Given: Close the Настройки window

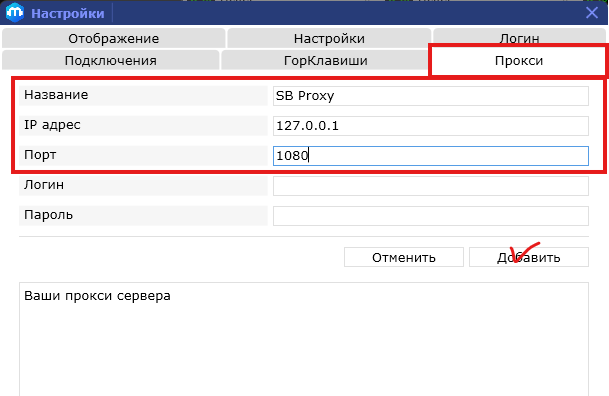Looking at the screenshot, I should tap(592, 13).
